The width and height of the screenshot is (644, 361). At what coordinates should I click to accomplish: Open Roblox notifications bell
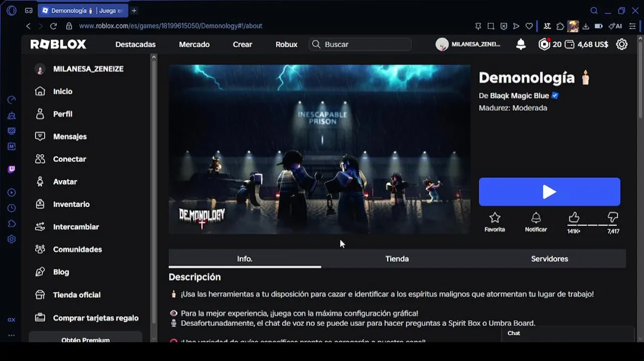coord(521,44)
